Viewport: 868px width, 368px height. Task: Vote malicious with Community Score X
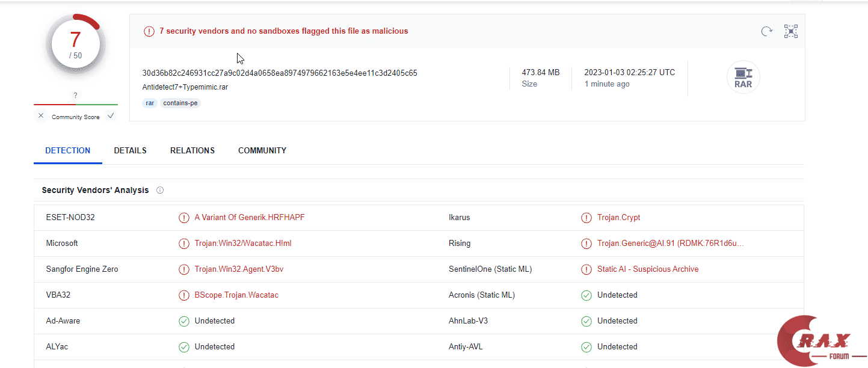pyautogui.click(x=41, y=116)
